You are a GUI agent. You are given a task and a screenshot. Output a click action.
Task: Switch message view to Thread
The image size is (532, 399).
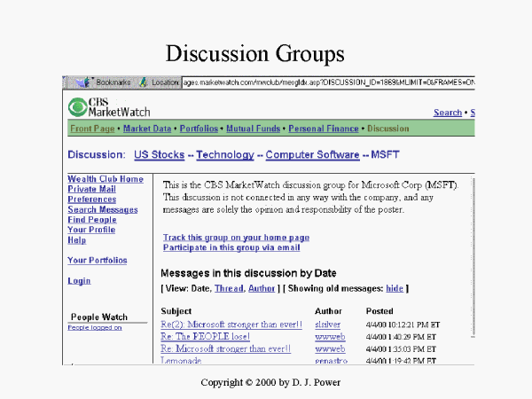point(229,288)
